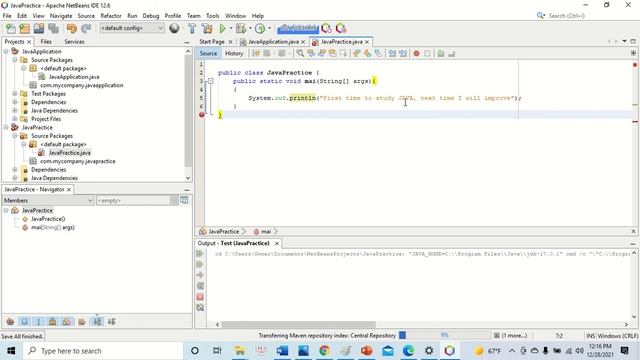Click the Profile Project clock icon
This screenshot has height=360, width=640.
coord(260,28)
